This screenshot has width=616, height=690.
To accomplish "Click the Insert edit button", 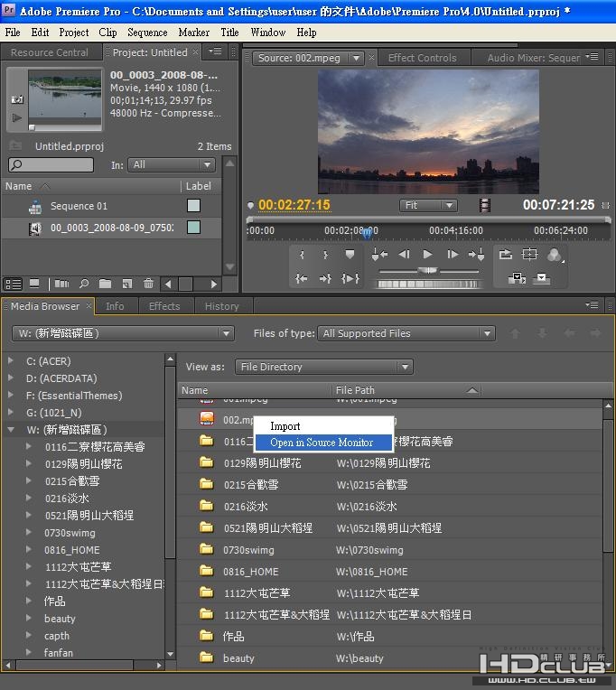I will tap(517, 278).
